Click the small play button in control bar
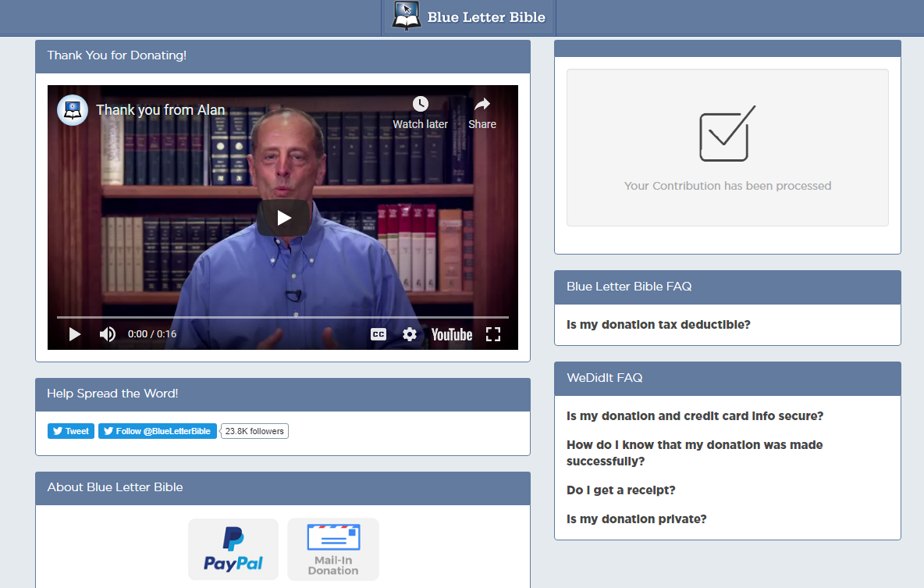 [x=75, y=334]
